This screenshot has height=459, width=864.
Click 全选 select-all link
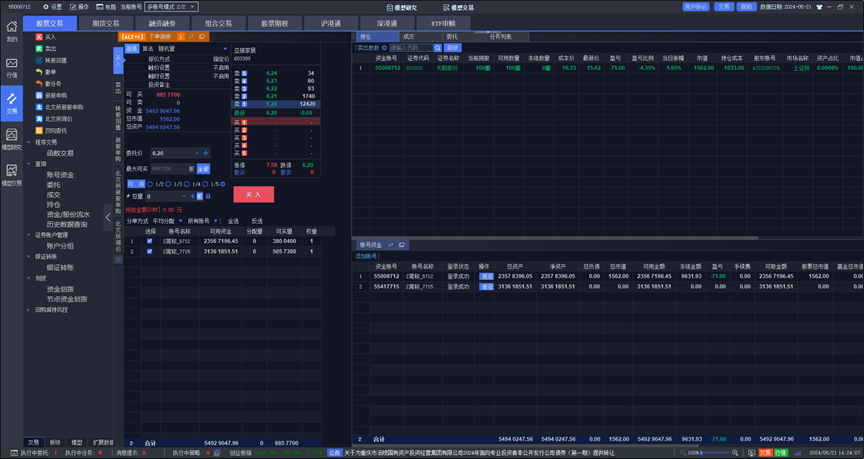point(233,221)
